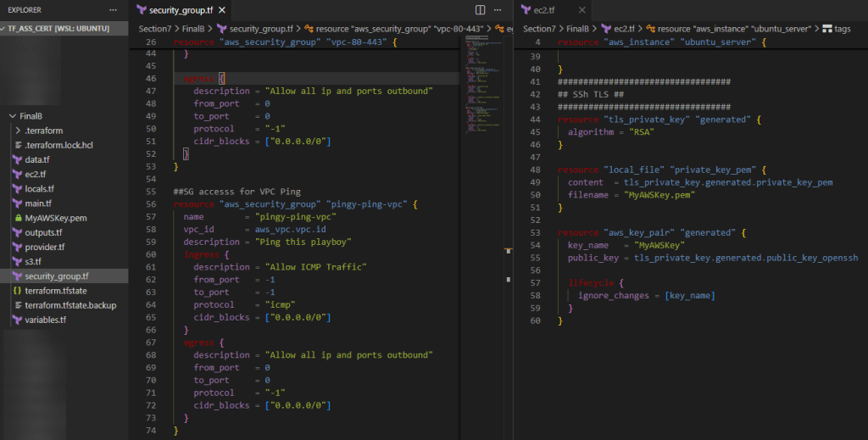
Task: Close the ec2.tf editor tab
Action: point(581,10)
